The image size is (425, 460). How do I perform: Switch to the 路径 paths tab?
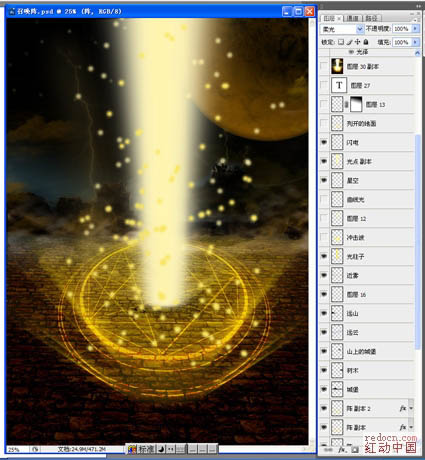(x=371, y=18)
